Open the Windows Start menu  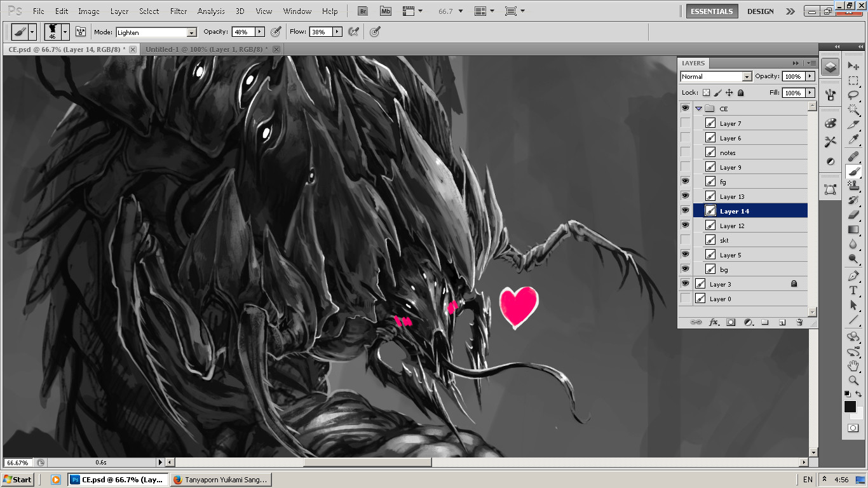pos(18,480)
